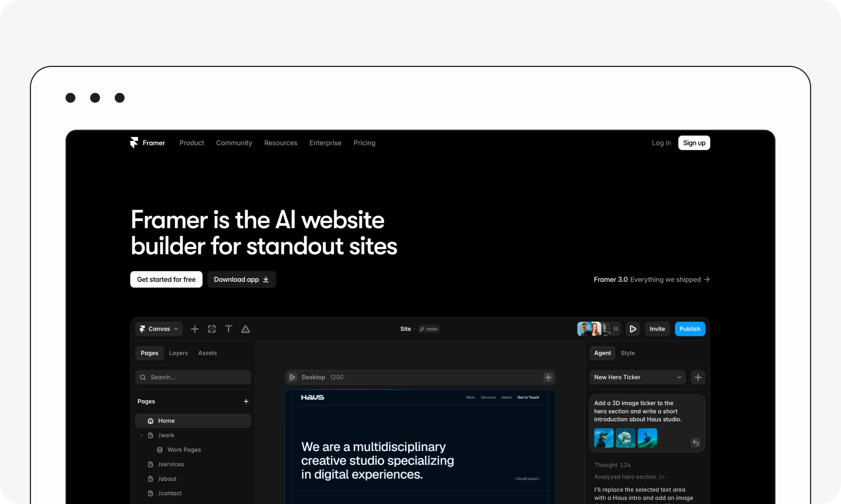Switch to the Style tab
The width and height of the screenshot is (841, 504).
[627, 353]
